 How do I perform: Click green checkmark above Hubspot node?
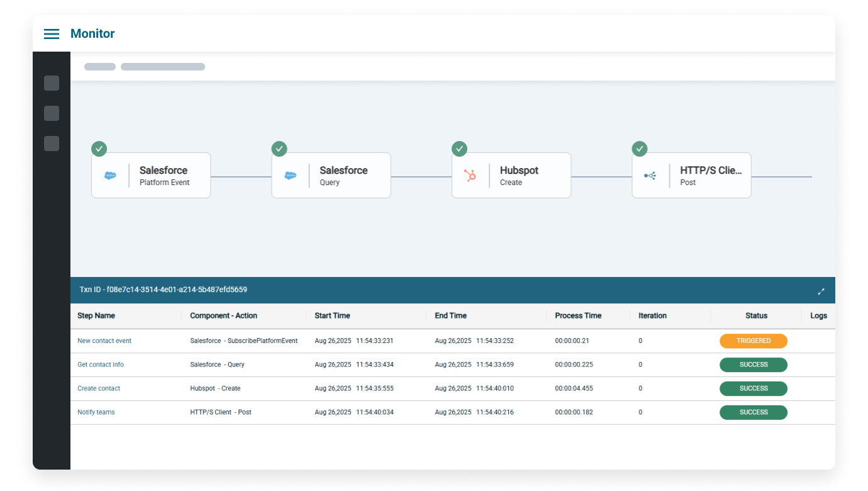[x=459, y=149]
